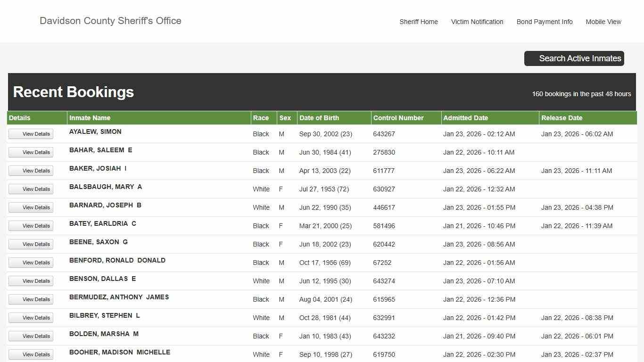Open Bond Payment Info
Screen dimensions: 644x362
(544, 22)
